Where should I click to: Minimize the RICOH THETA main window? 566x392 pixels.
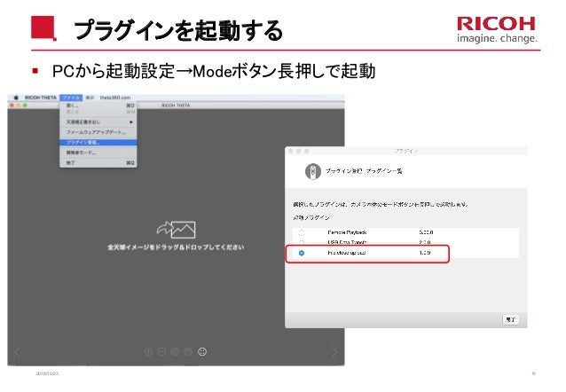19,105
